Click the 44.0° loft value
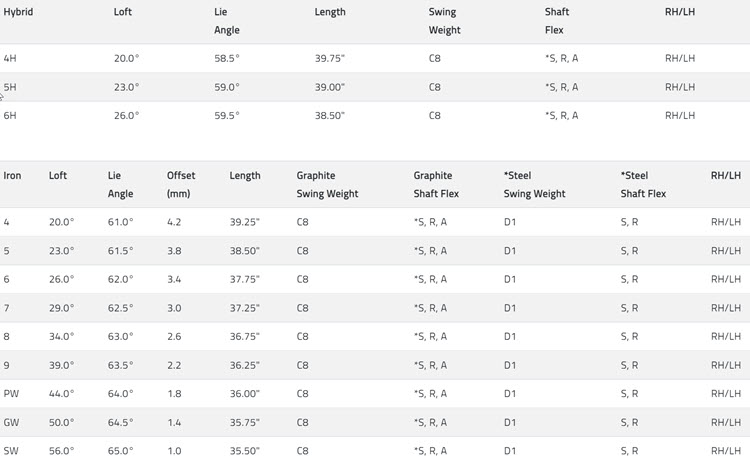 coord(61,394)
